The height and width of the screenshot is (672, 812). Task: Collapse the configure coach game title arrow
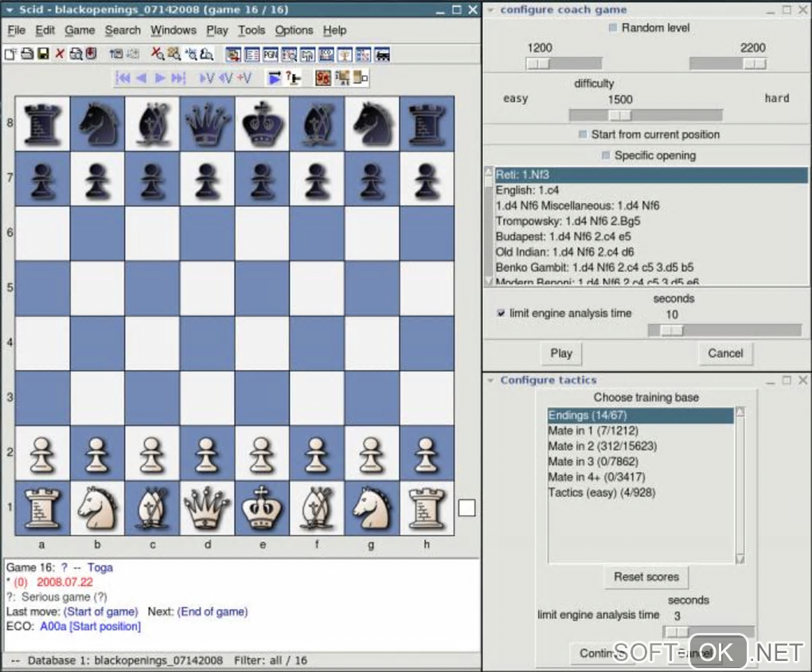tap(490, 10)
